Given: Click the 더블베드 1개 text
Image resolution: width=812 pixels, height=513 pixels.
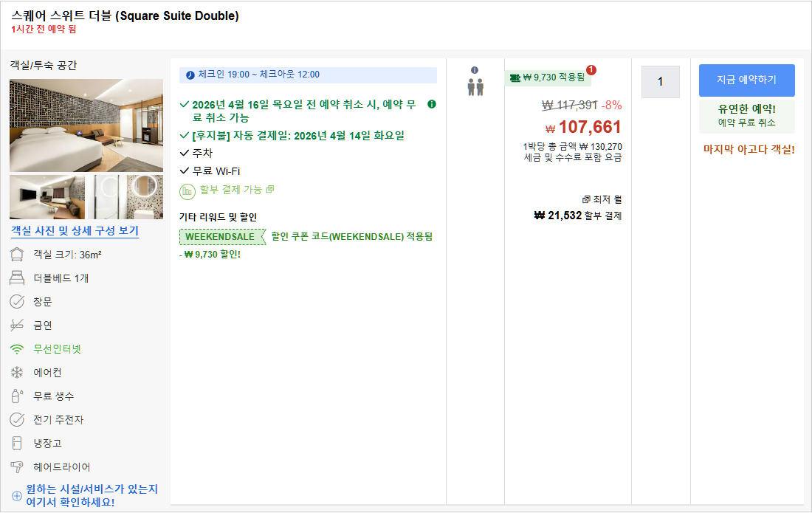Looking at the screenshot, I should click(61, 278).
